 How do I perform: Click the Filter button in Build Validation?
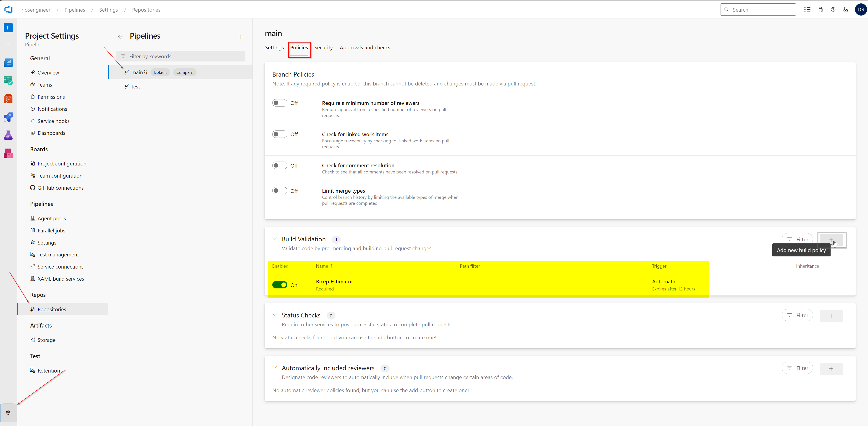tap(798, 239)
